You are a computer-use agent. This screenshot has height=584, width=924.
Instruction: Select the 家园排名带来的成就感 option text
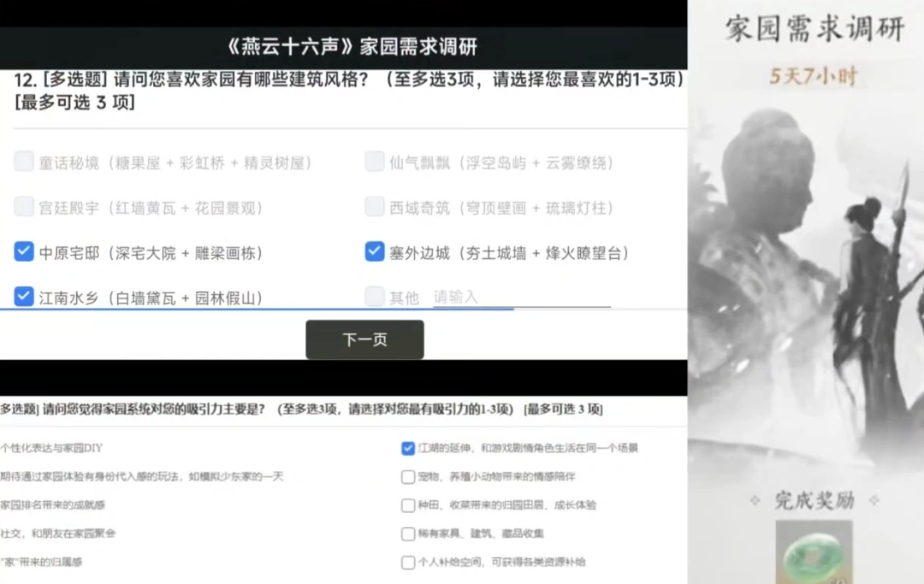point(52,504)
